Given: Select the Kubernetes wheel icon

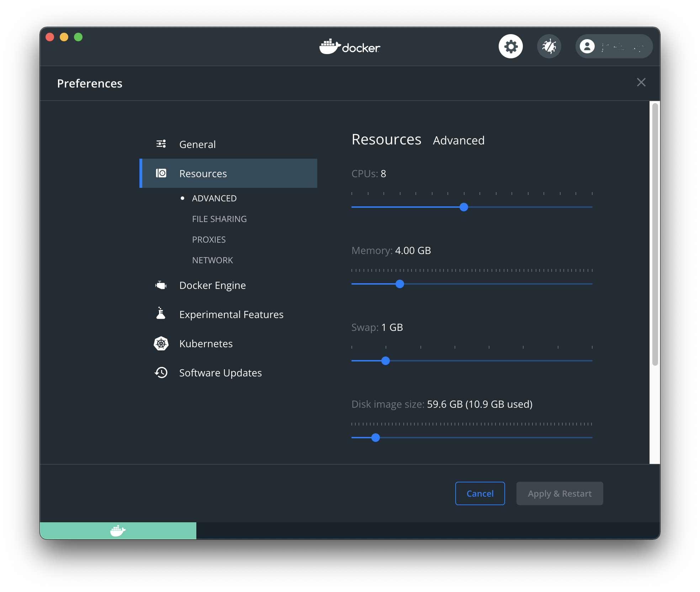Looking at the screenshot, I should (161, 343).
